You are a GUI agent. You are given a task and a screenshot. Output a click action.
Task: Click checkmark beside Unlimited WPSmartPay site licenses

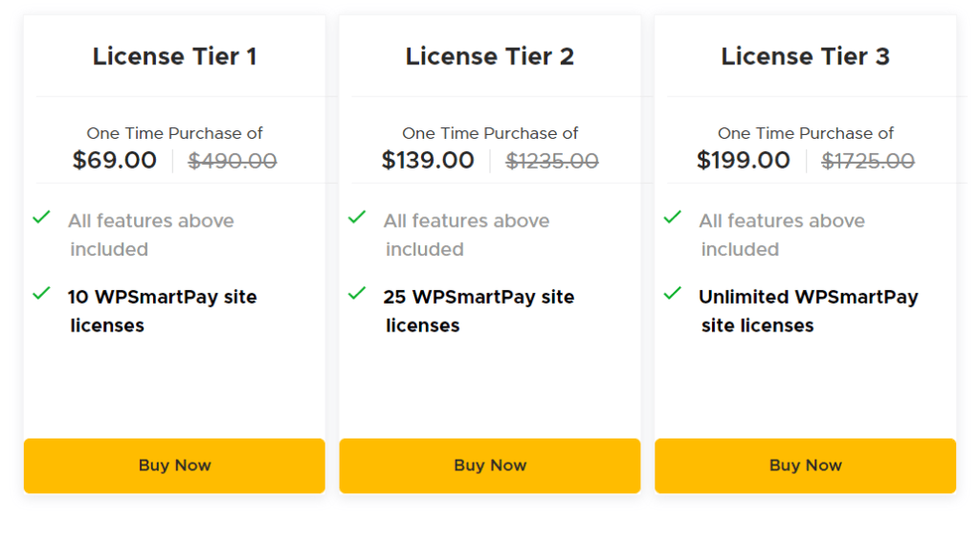pos(673,293)
